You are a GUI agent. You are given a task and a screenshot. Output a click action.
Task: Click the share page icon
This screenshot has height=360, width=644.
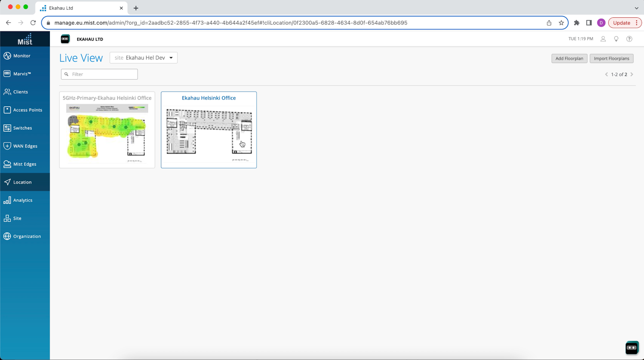point(549,23)
